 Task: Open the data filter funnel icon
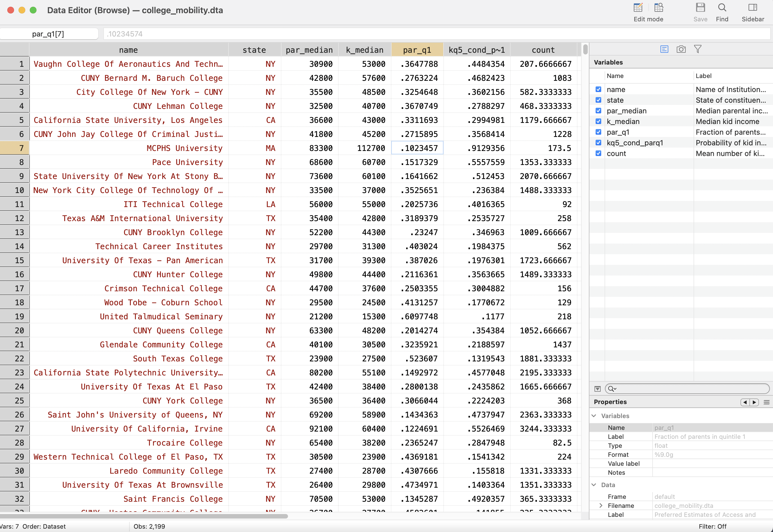(x=697, y=49)
